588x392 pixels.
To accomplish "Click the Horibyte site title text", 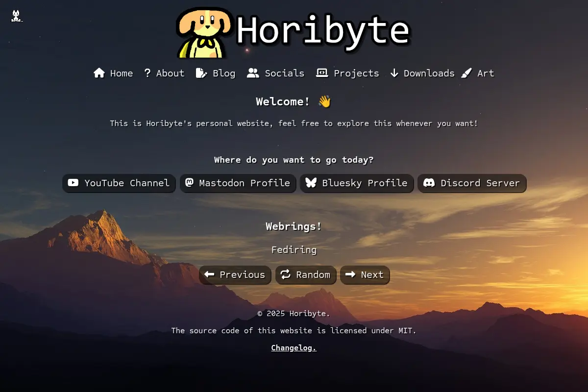I will click(x=323, y=31).
